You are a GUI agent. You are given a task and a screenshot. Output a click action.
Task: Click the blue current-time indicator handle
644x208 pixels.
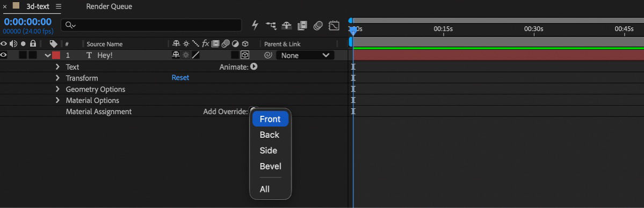point(353,31)
